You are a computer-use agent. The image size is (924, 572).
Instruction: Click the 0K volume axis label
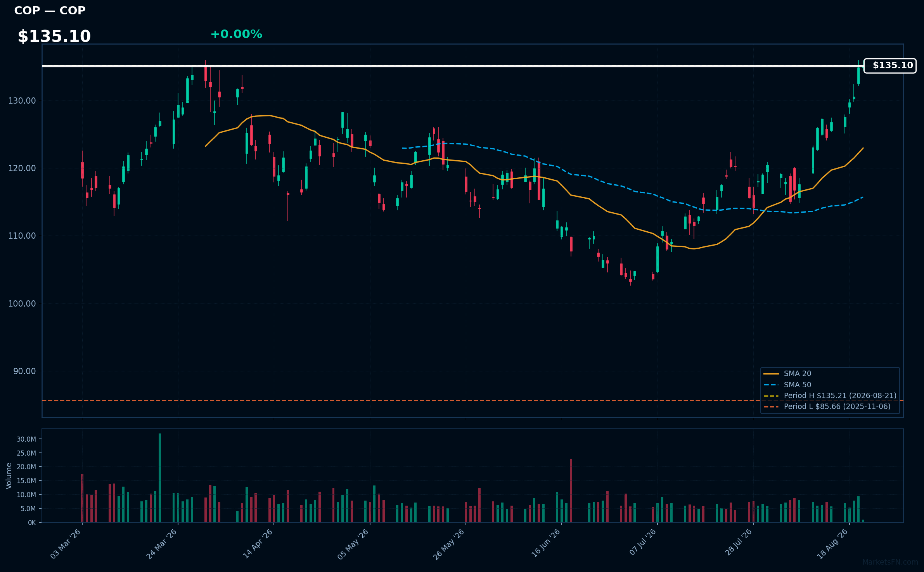32,523
